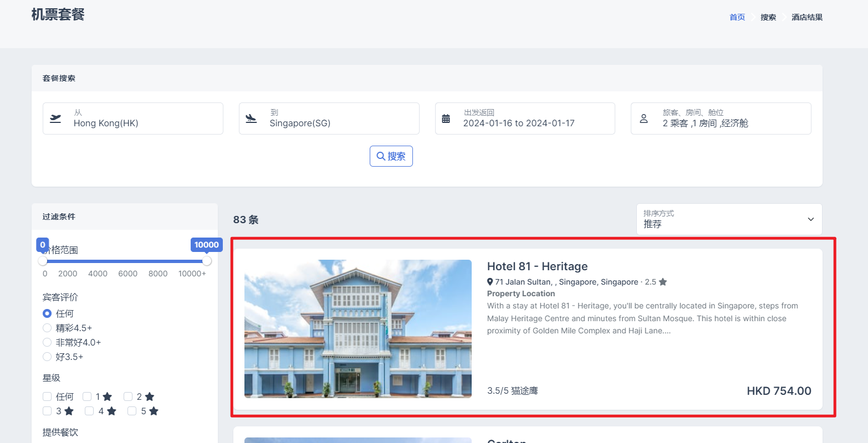Click the maximum price slider handle

[x=207, y=261]
